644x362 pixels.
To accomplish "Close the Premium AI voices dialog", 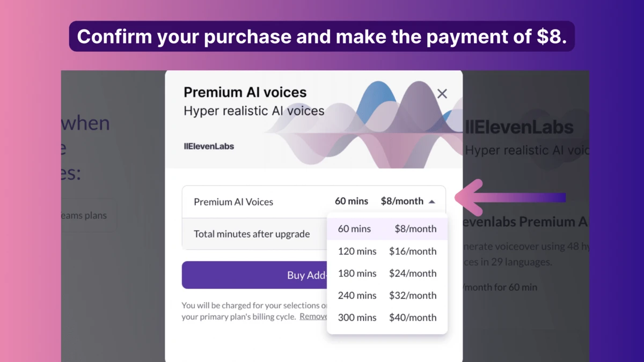I will coord(442,94).
